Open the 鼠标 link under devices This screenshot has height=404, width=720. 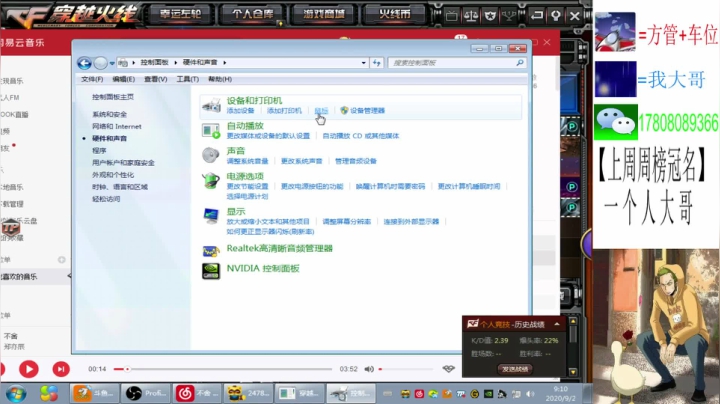click(x=321, y=111)
